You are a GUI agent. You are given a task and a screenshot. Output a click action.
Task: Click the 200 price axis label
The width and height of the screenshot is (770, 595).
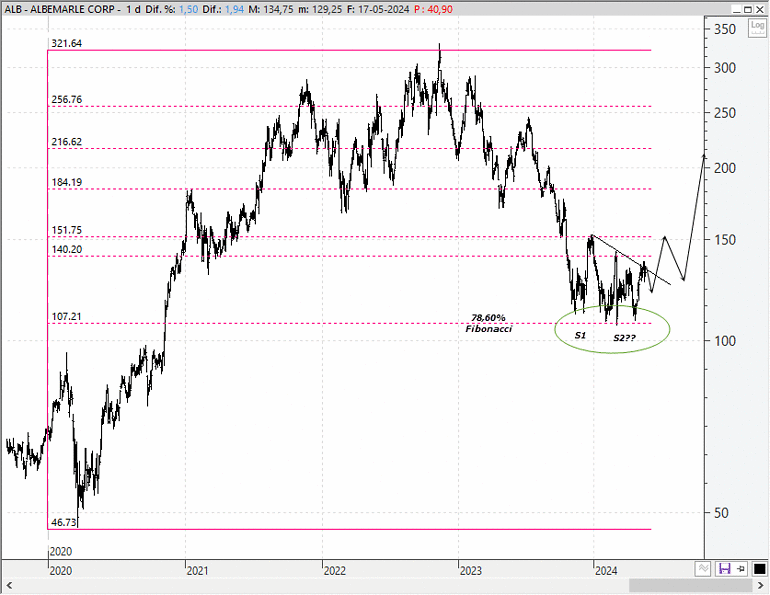[725, 168]
